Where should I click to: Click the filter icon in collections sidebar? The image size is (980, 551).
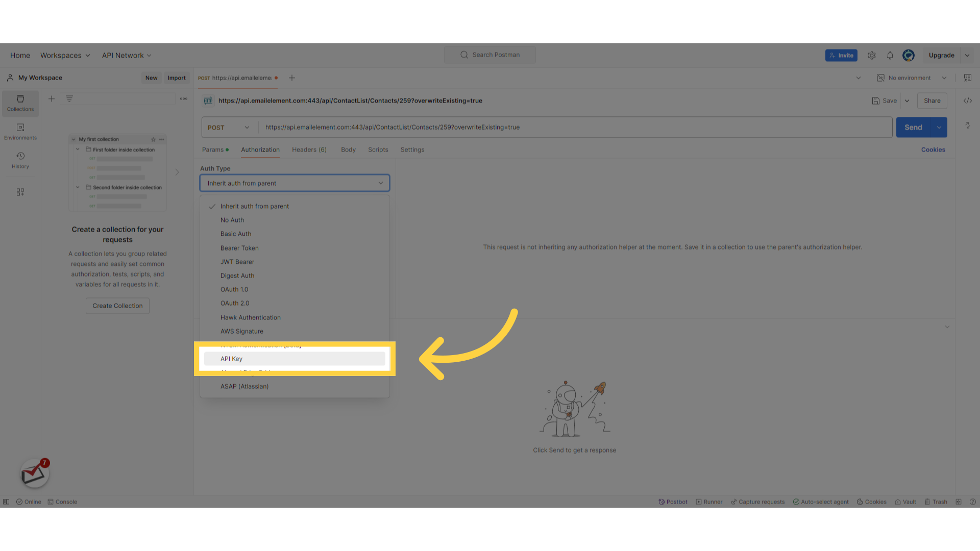tap(69, 99)
